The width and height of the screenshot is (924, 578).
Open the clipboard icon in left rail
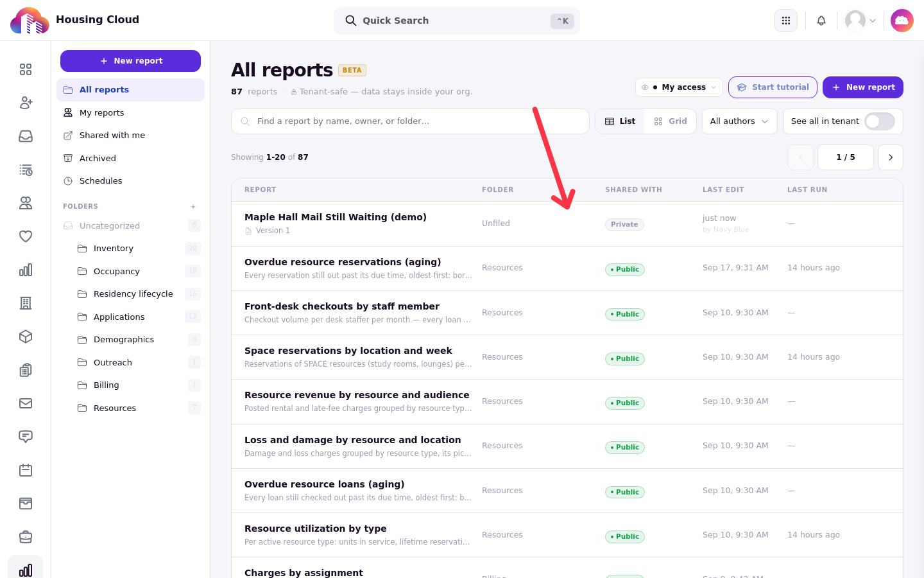point(26,370)
